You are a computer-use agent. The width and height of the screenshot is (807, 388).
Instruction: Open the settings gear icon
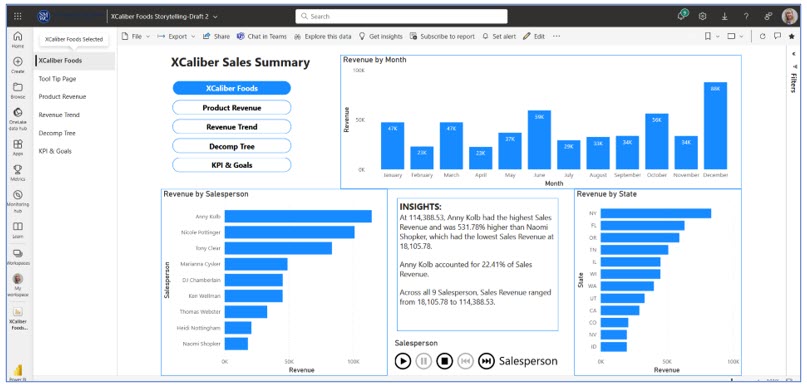(x=703, y=16)
